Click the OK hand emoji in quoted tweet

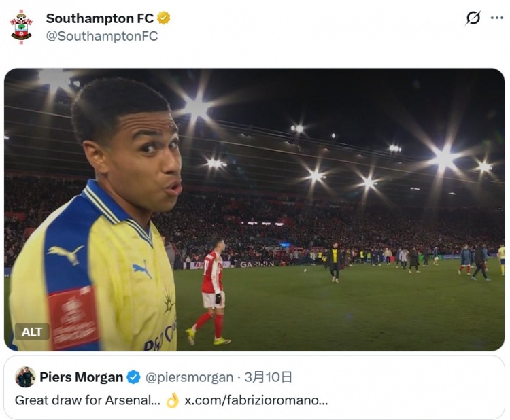click(x=172, y=400)
